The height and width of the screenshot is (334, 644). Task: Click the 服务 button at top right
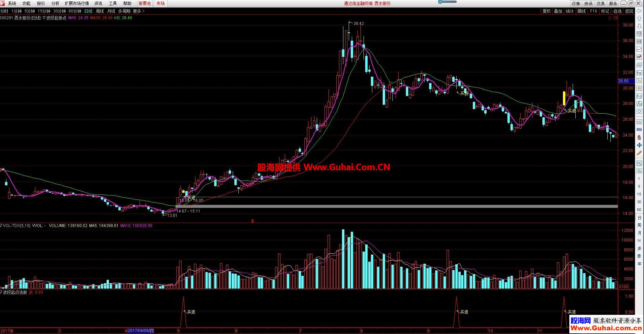click(613, 3)
